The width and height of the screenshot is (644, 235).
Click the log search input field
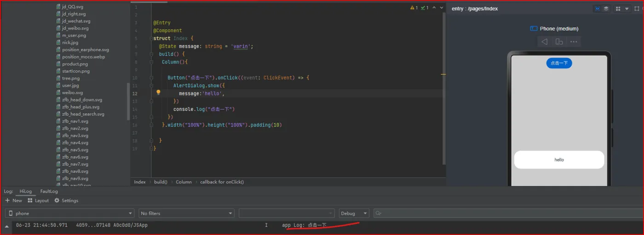506,213
